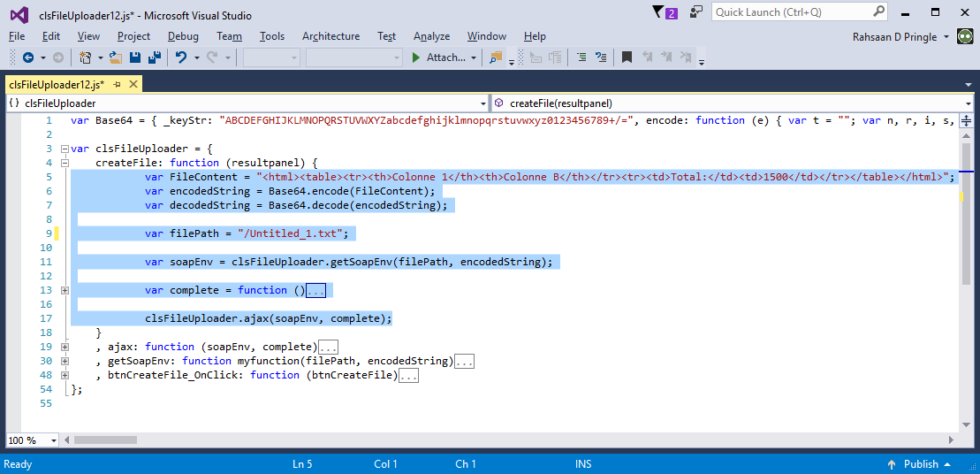Screen dimensions: 980x474
Task: Click the horizontal scrollbar thumb
Action: click(x=106, y=440)
